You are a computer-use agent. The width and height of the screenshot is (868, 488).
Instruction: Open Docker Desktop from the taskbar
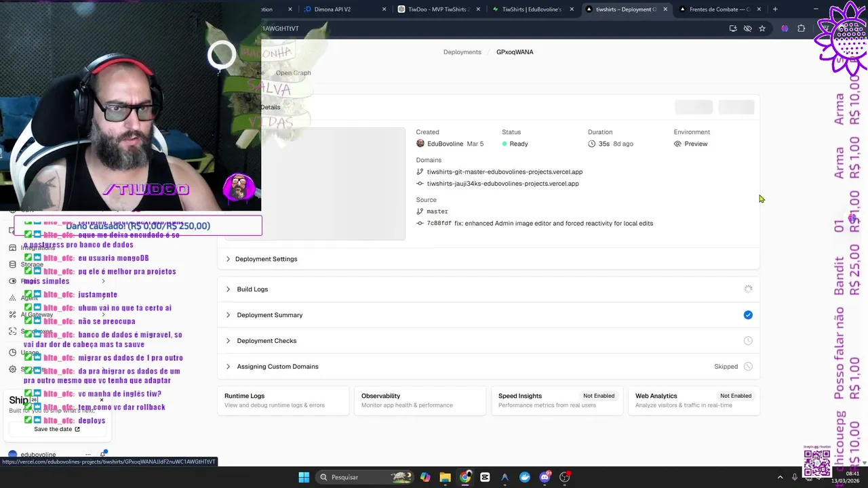tap(525, 477)
